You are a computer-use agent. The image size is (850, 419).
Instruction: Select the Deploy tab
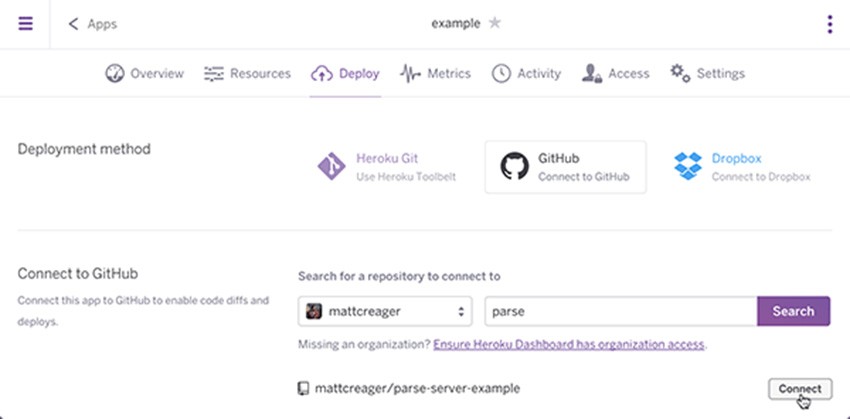tap(345, 73)
